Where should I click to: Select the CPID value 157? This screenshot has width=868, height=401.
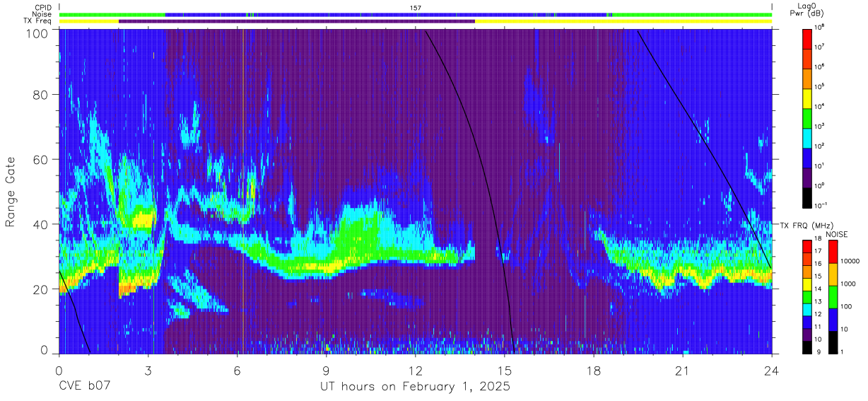(x=415, y=8)
